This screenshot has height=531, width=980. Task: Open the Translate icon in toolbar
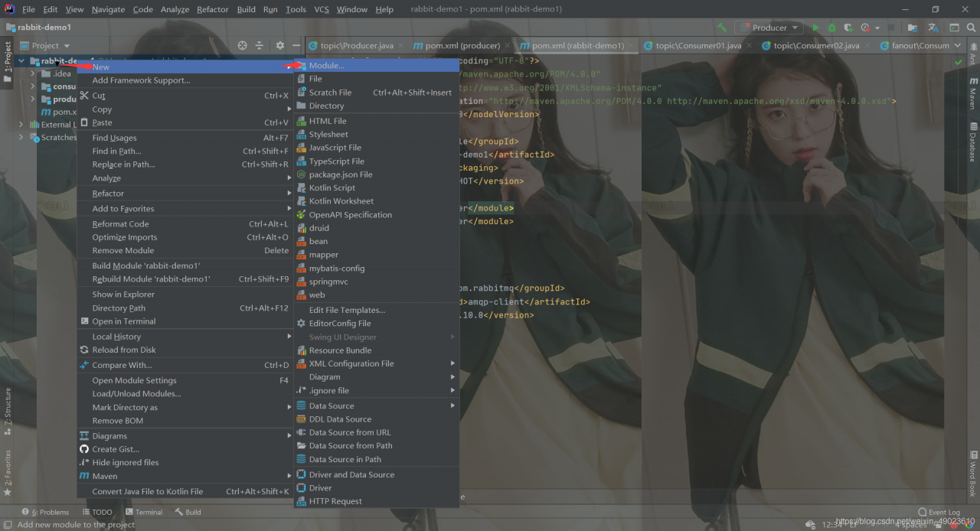933,28
